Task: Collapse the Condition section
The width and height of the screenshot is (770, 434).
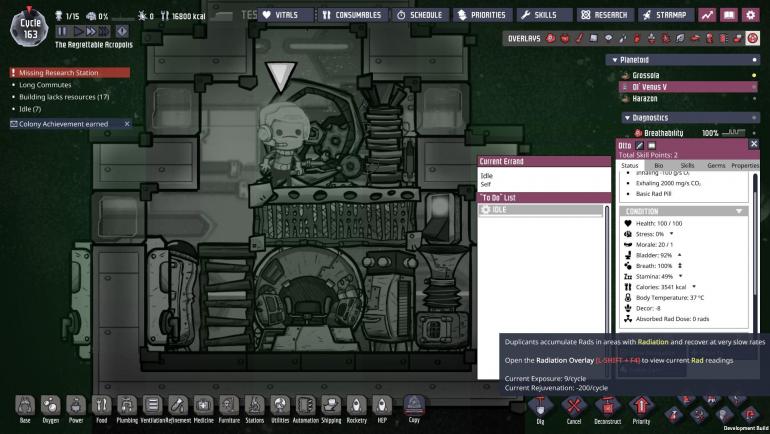Action: [739, 211]
